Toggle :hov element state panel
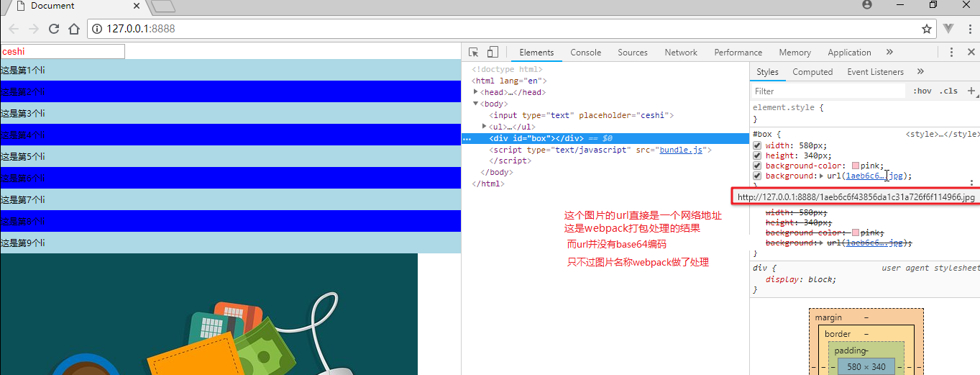The width and height of the screenshot is (980, 375). coord(922,91)
